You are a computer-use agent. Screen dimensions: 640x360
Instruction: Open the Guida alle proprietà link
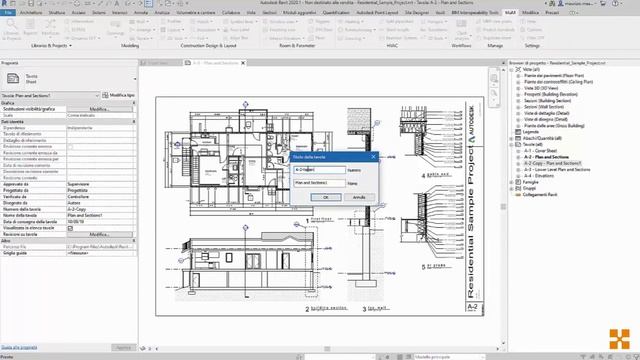[x=19, y=347]
